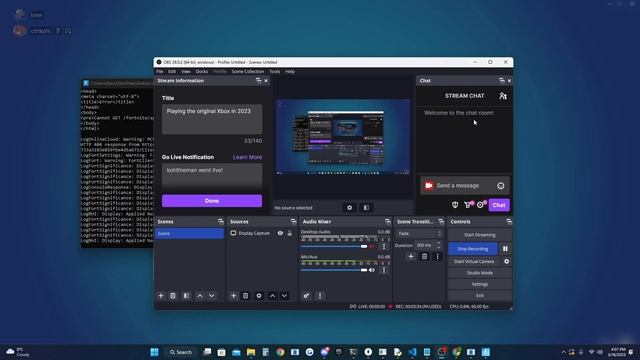The image size is (640, 360).
Task: Mute Mic/Aux speaker icon
Action: (372, 270)
